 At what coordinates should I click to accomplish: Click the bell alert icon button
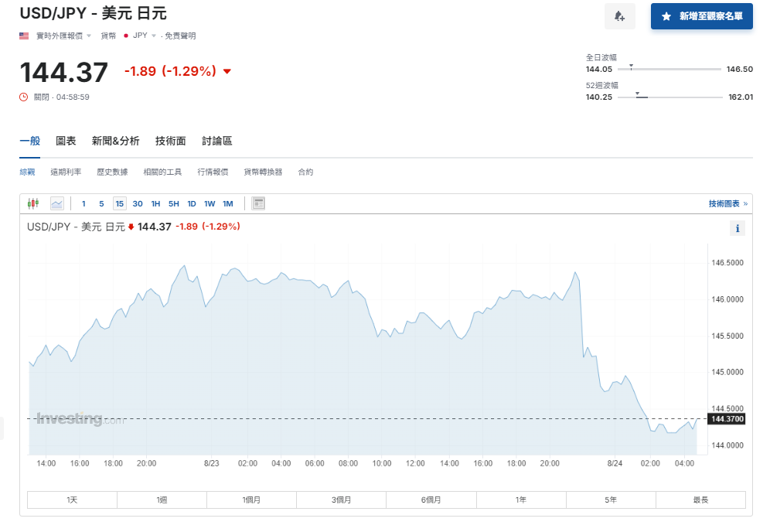point(619,16)
